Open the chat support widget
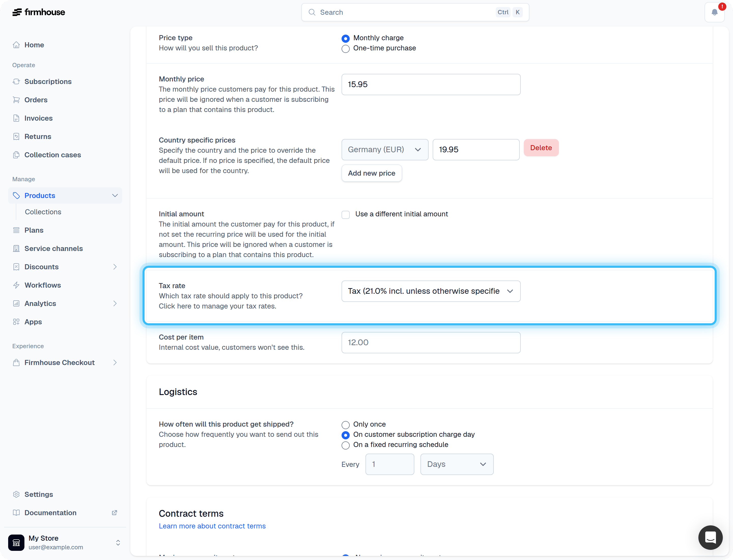Screen dimensions: 733x560 coord(710,537)
